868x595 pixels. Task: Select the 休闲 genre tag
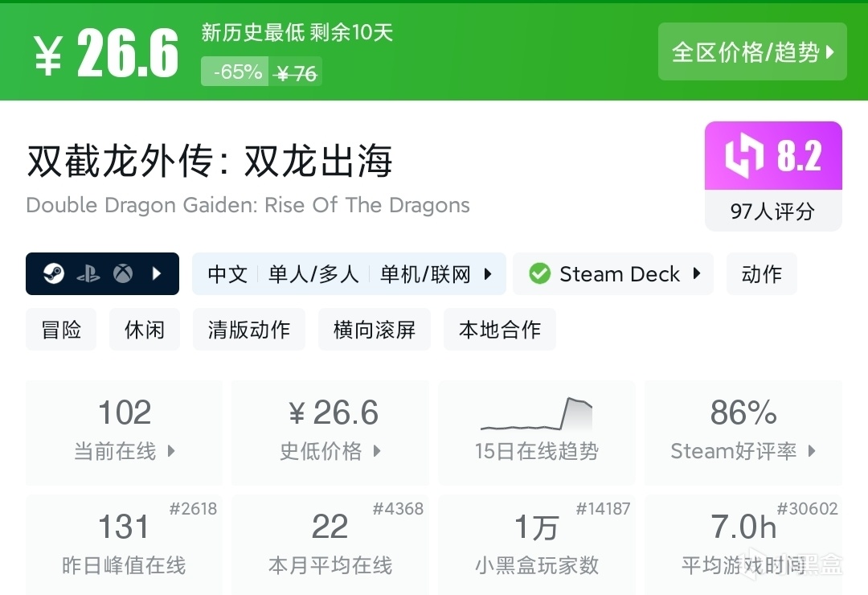click(x=145, y=330)
